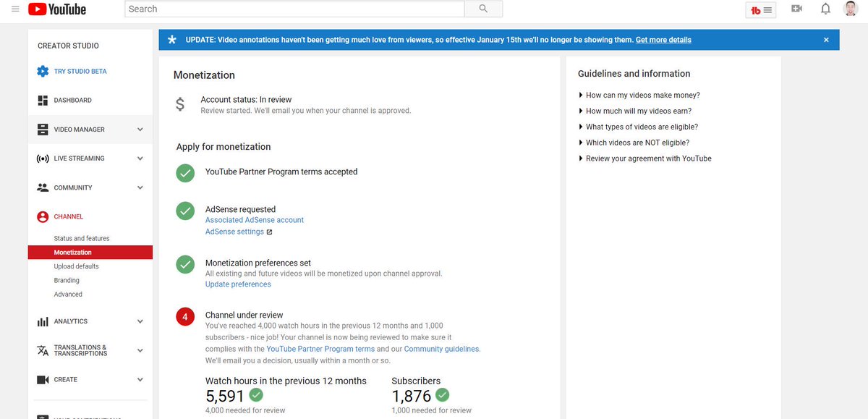Click the green check next to Partner Program terms
Viewport: 868px width, 419px height.
(186, 173)
